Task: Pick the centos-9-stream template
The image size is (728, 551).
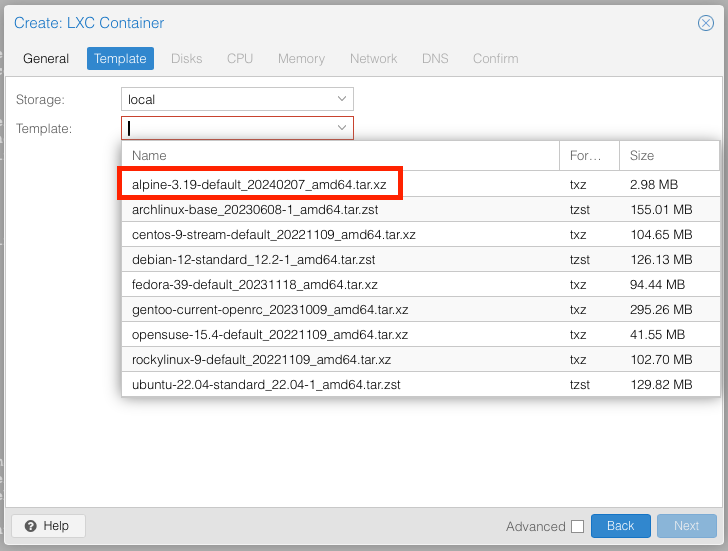Action: coord(273,235)
